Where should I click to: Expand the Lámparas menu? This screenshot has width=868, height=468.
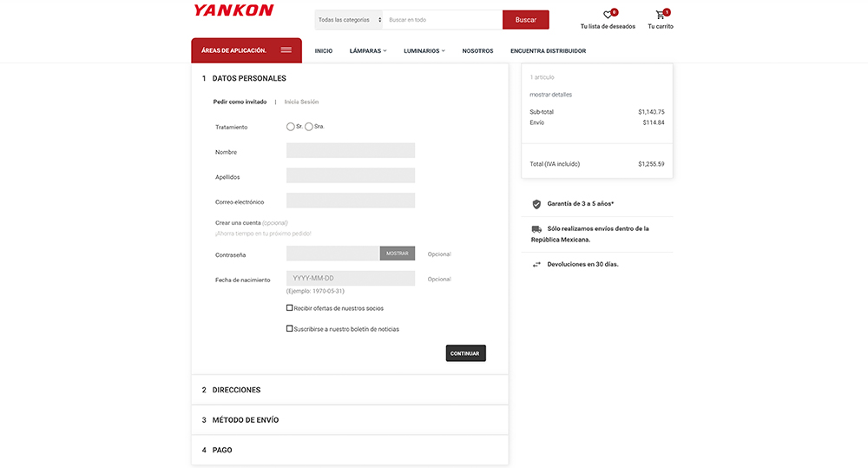coord(368,51)
